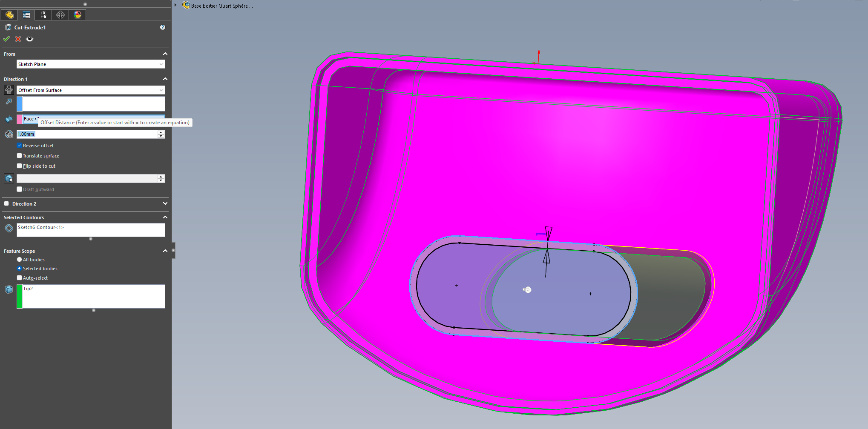Viewport: 868px width, 429px height.
Task: Click the pink Face selection swatch
Action: (x=20, y=119)
